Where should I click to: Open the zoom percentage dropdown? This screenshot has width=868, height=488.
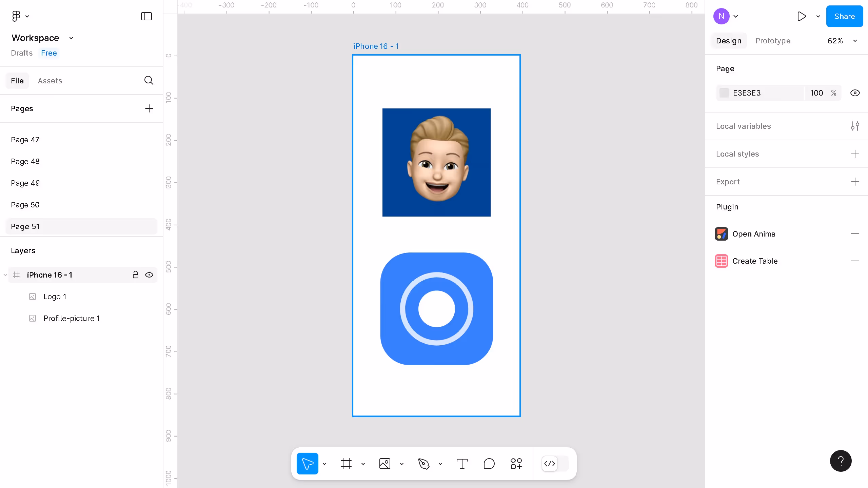[842, 41]
